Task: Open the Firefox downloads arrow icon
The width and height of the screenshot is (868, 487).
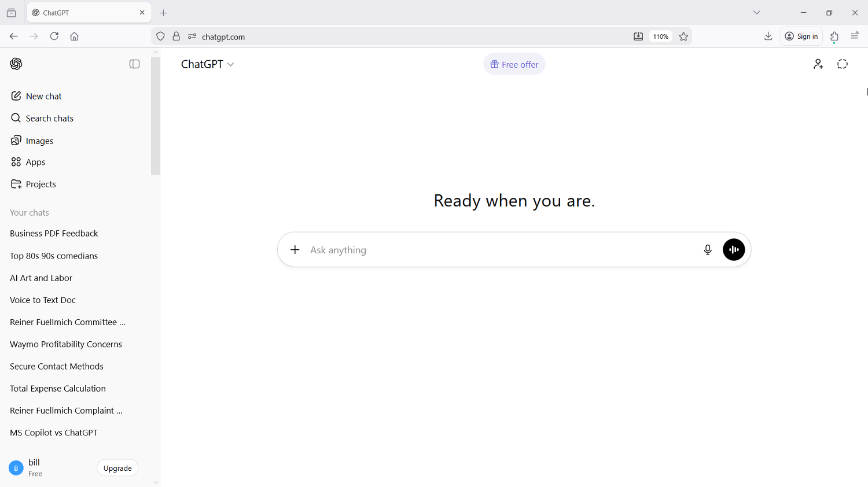Action: pos(768,36)
